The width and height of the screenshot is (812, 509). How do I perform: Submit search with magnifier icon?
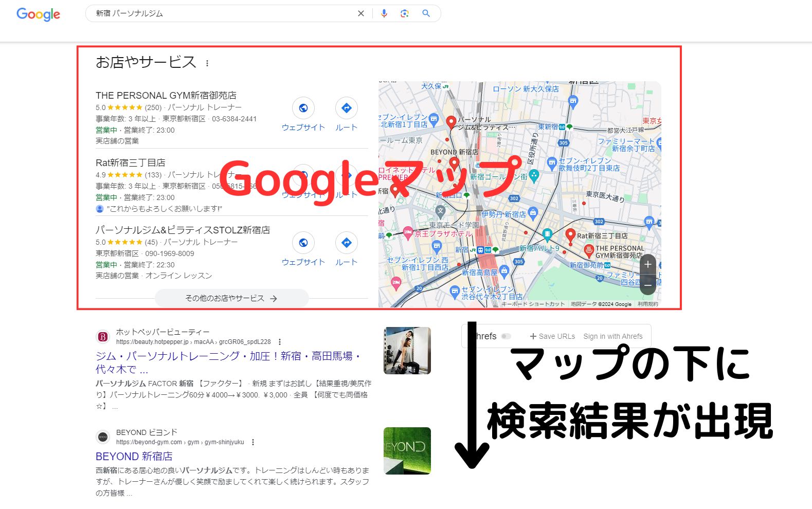point(426,14)
